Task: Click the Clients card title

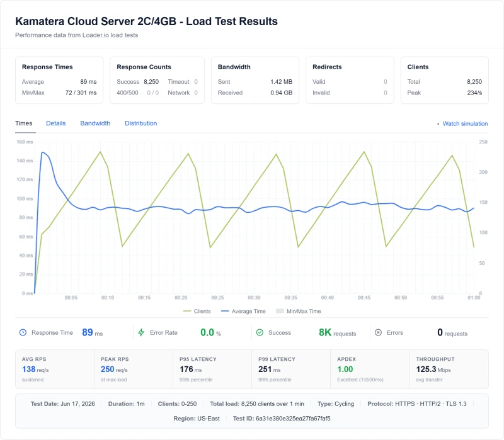Action: click(x=418, y=67)
